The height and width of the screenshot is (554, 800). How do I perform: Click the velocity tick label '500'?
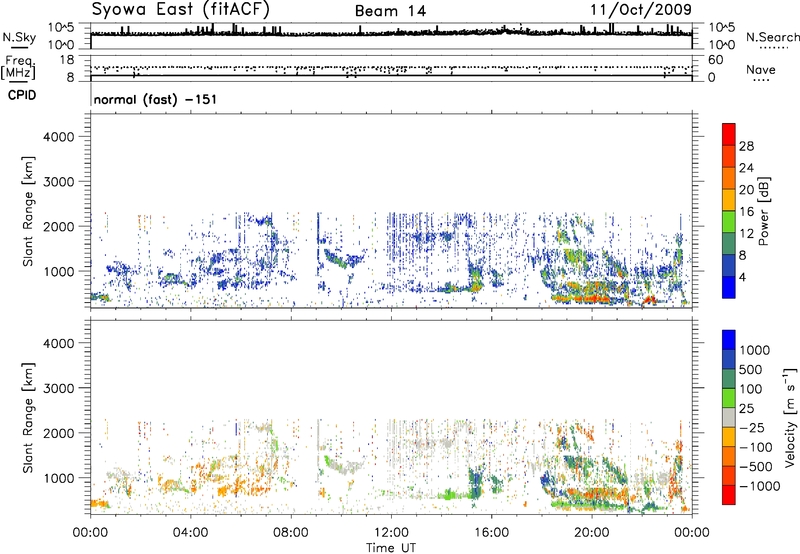pos(751,369)
